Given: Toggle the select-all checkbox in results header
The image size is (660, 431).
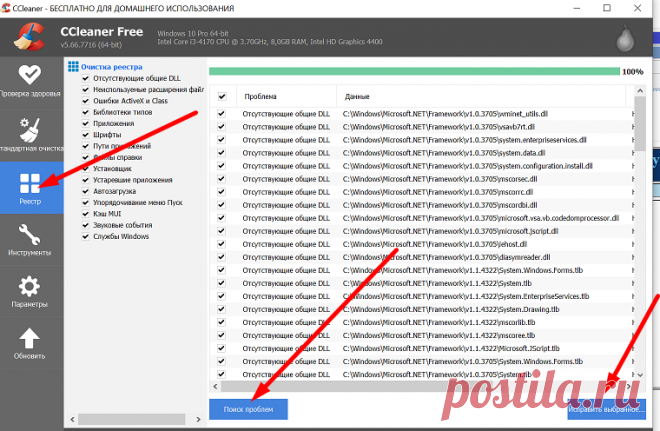Looking at the screenshot, I should (x=222, y=96).
